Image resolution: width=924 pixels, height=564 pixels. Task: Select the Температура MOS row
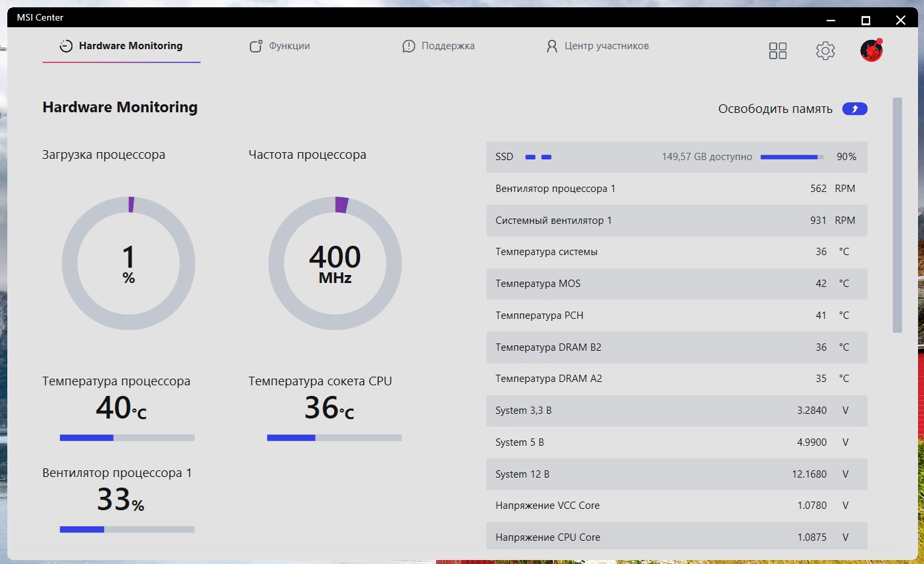[x=676, y=284]
